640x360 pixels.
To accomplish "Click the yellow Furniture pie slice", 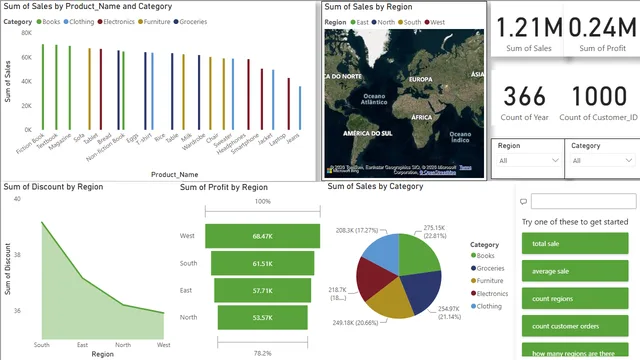I will tap(391, 300).
